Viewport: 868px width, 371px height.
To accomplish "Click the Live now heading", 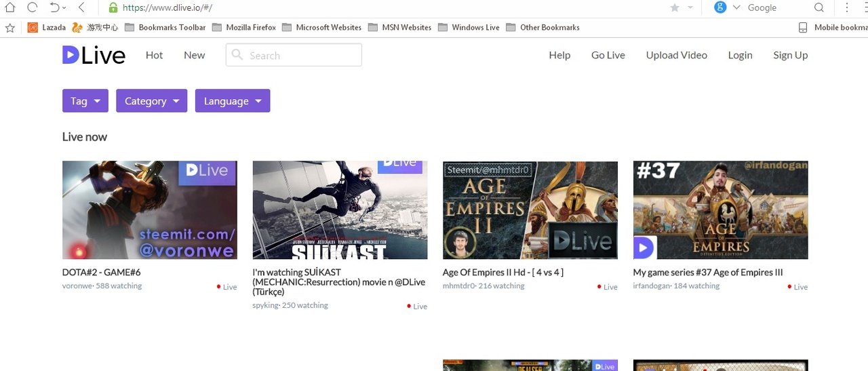I will 85,137.
